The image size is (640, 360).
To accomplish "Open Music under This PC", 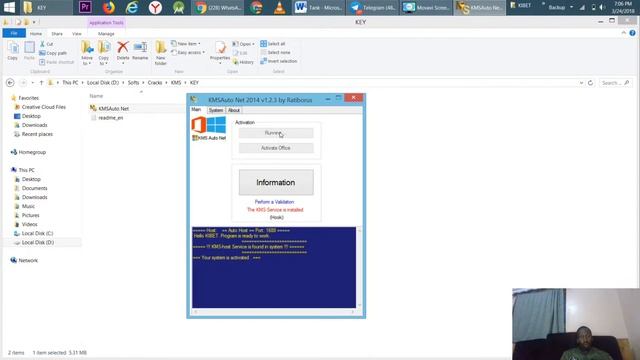I will click(28, 206).
